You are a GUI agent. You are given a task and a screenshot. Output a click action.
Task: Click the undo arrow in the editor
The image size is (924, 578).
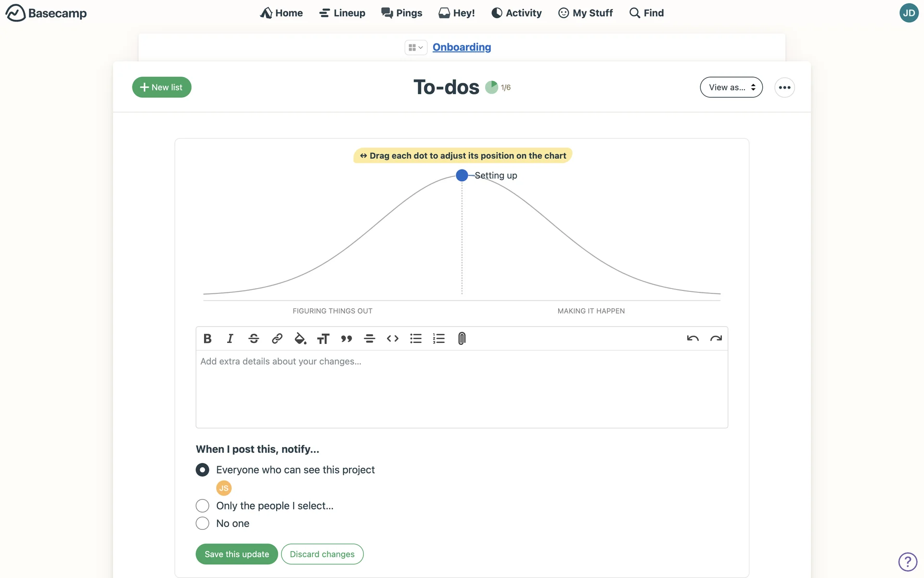693,339
